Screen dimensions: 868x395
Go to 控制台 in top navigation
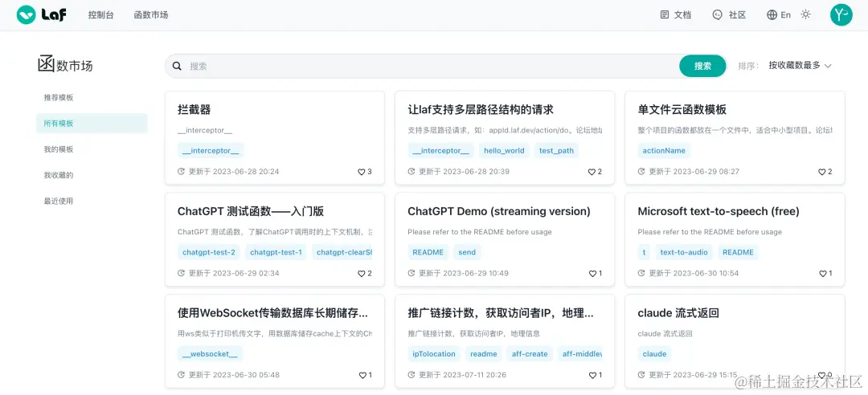100,15
